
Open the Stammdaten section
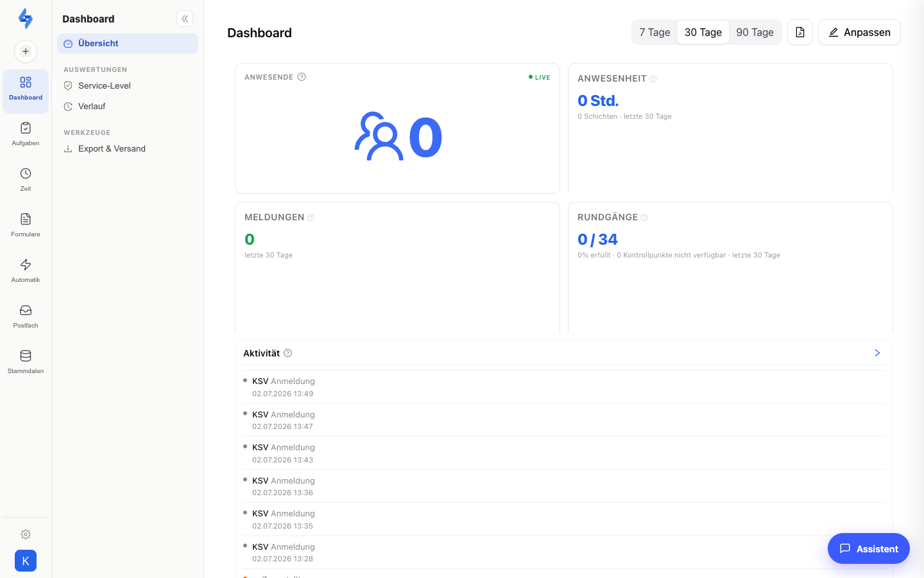coord(26,362)
